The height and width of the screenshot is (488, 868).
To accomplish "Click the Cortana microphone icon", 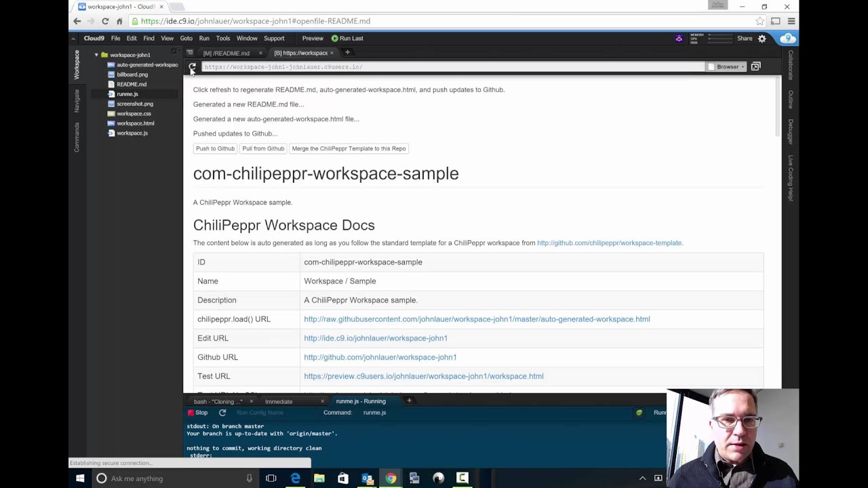I will click(249, 479).
